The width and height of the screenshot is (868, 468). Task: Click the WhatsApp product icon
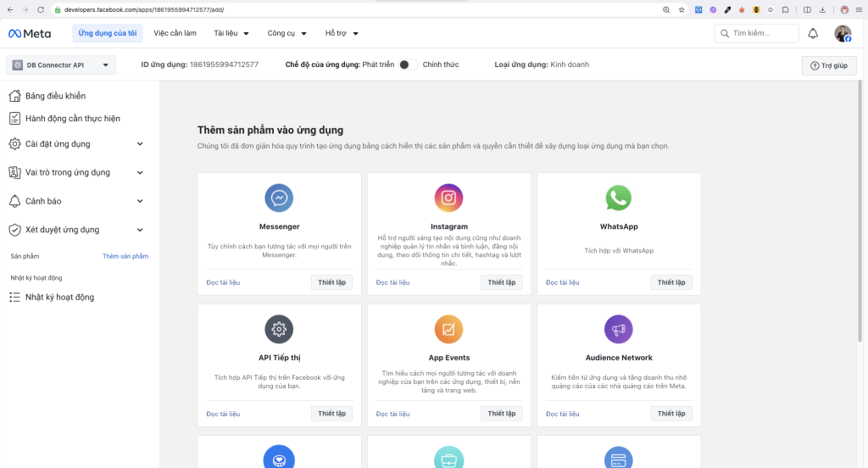pos(619,198)
